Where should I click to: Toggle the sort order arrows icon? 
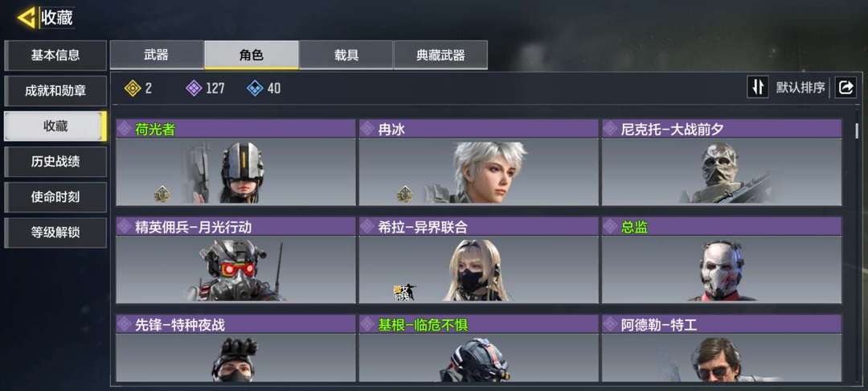(x=757, y=87)
